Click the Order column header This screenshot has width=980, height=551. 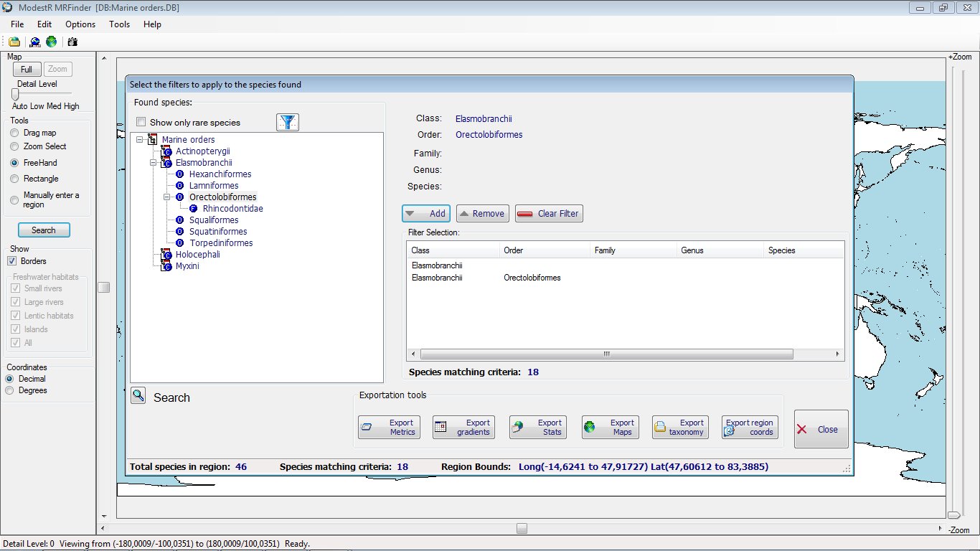point(545,250)
